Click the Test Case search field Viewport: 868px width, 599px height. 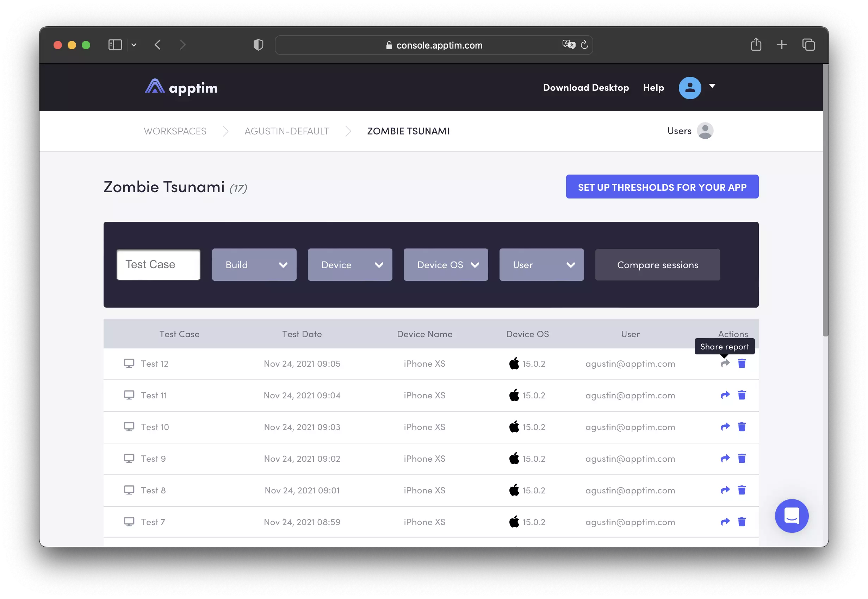(159, 265)
